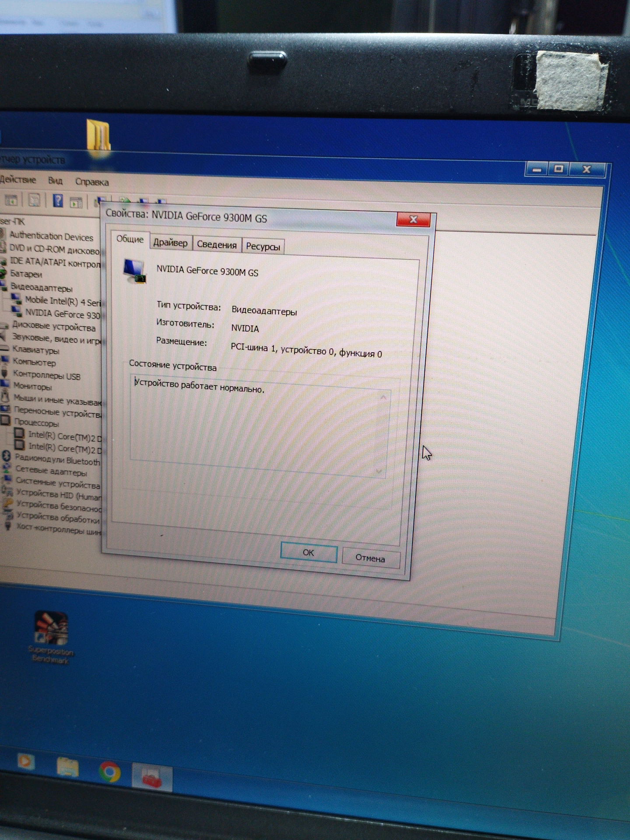Open the Superposition Benchmark desktop shortcut

pyautogui.click(x=51, y=637)
